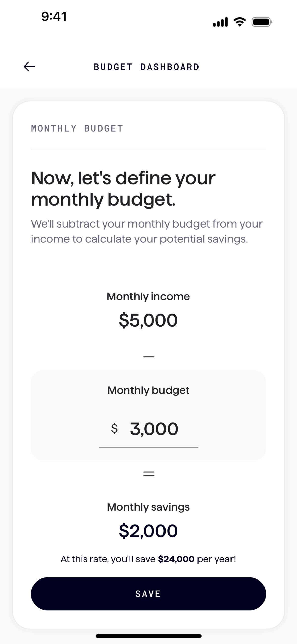Click the minus sign below income

click(x=149, y=357)
